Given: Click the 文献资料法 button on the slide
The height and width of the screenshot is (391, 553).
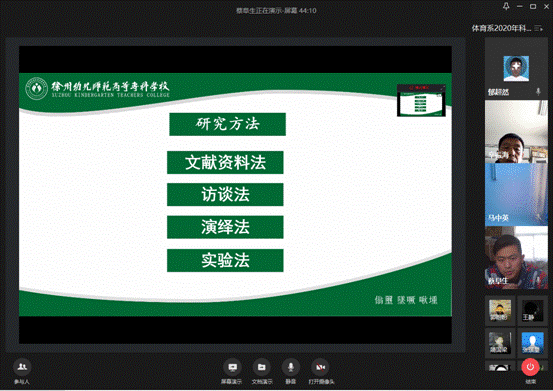Looking at the screenshot, I should (x=225, y=163).
